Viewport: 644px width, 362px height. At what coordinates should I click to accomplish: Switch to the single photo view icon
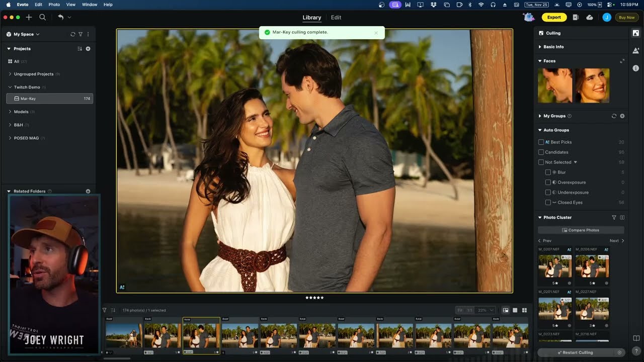515,310
